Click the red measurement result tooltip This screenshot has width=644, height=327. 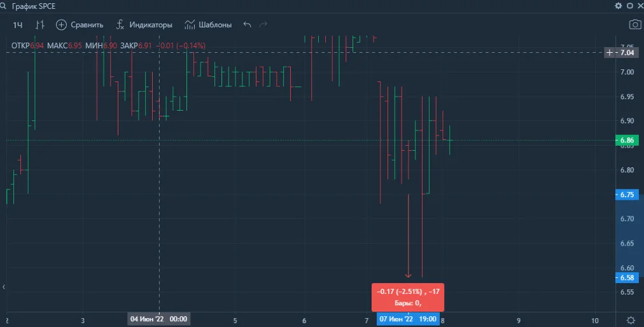[x=408, y=298]
